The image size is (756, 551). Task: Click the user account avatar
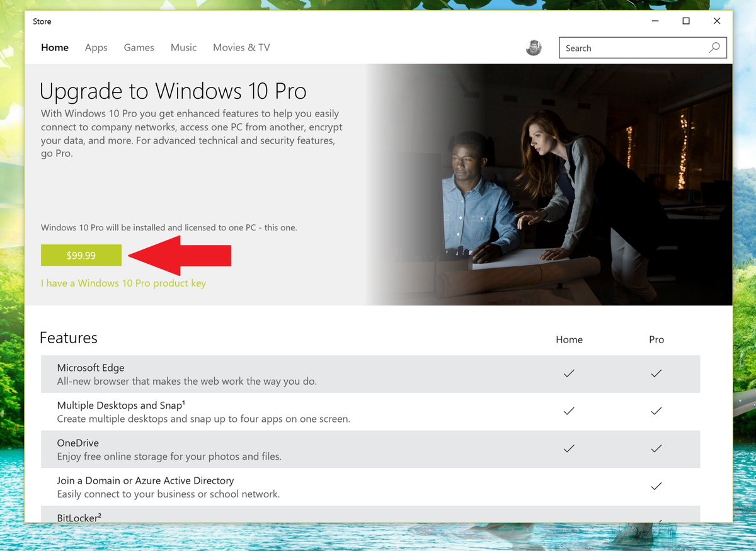coord(534,47)
